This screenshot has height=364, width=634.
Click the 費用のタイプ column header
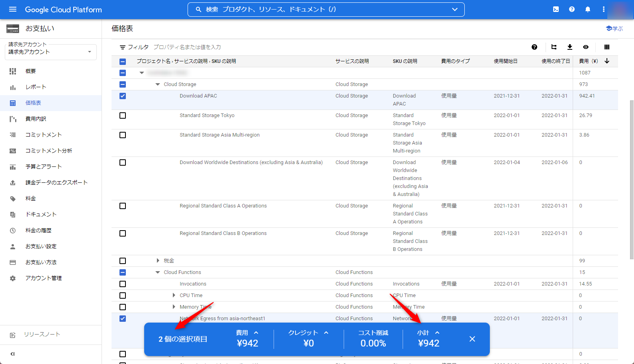coord(456,61)
